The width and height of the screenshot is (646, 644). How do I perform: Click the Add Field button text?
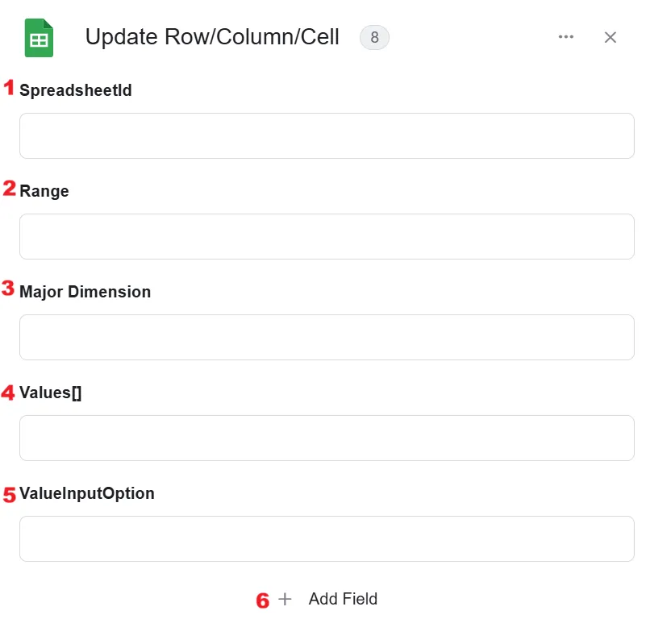pos(343,599)
